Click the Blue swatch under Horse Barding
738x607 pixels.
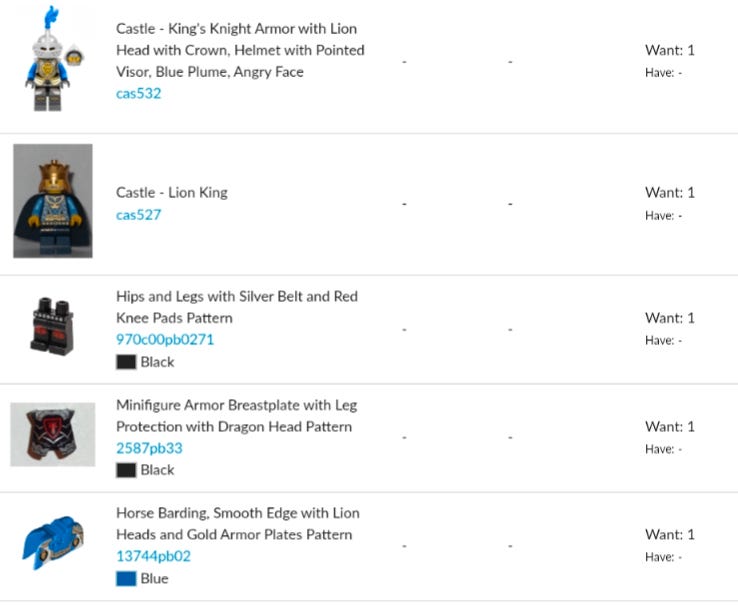126,579
